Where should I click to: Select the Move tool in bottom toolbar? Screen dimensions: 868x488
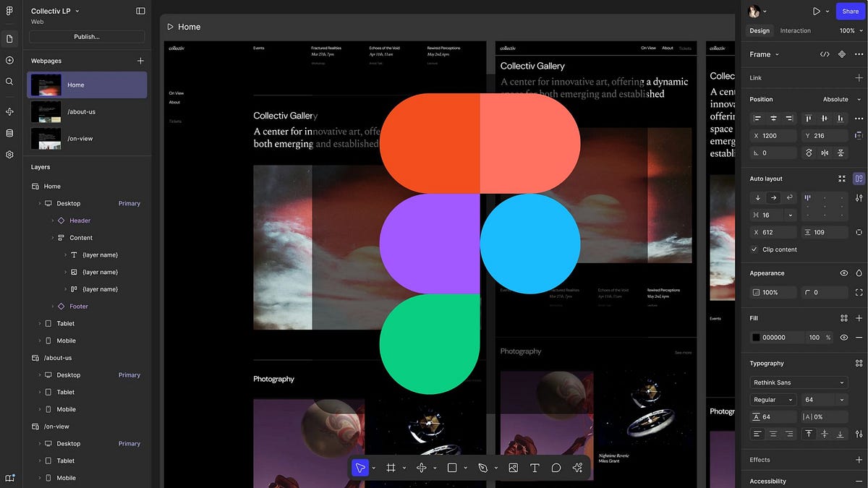pos(359,468)
